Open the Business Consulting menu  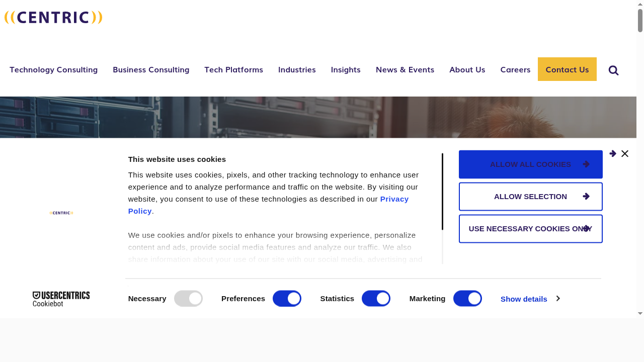tap(151, 69)
